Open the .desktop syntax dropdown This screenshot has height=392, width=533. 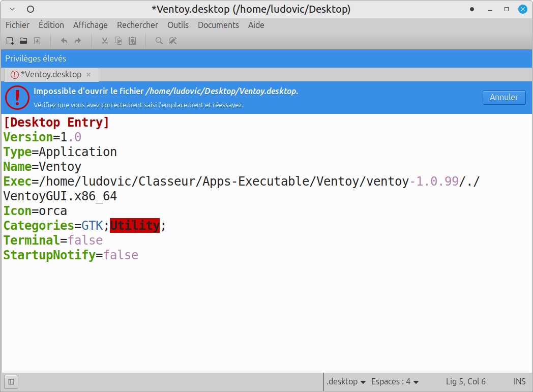pos(346,382)
